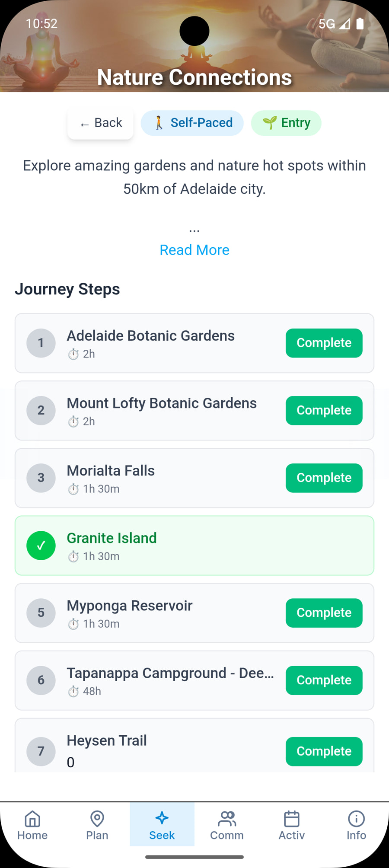The image size is (389, 868).
Task: Mark Morialta Falls step complete
Action: pos(324,478)
